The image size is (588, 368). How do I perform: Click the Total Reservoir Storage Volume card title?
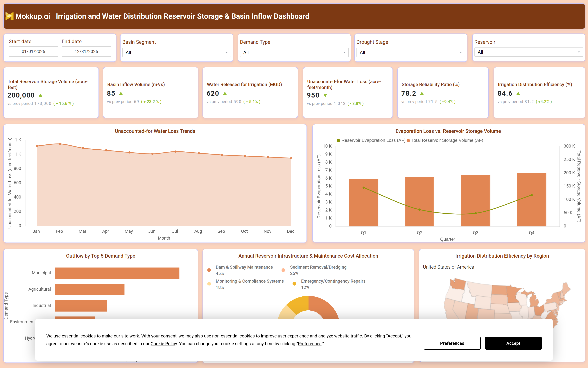[47, 84]
